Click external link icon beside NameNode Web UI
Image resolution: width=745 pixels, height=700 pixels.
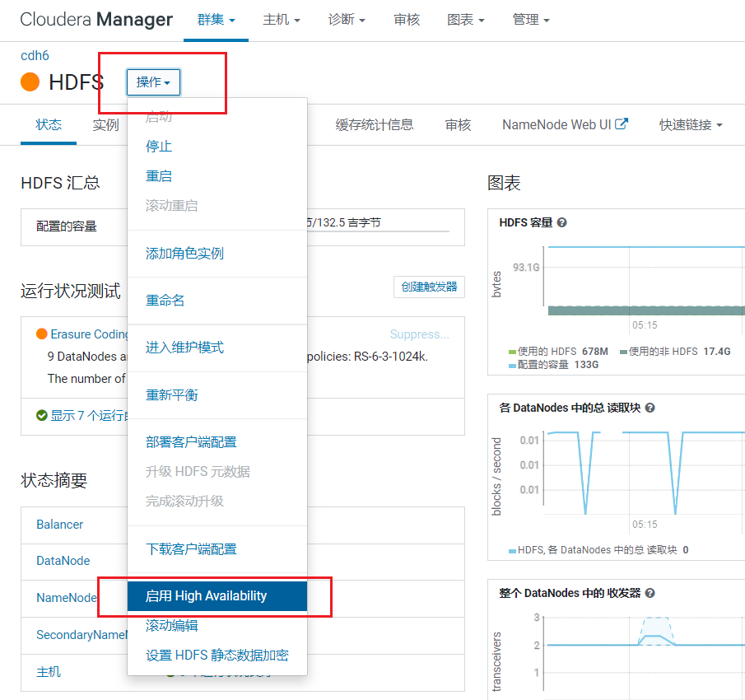coord(622,124)
